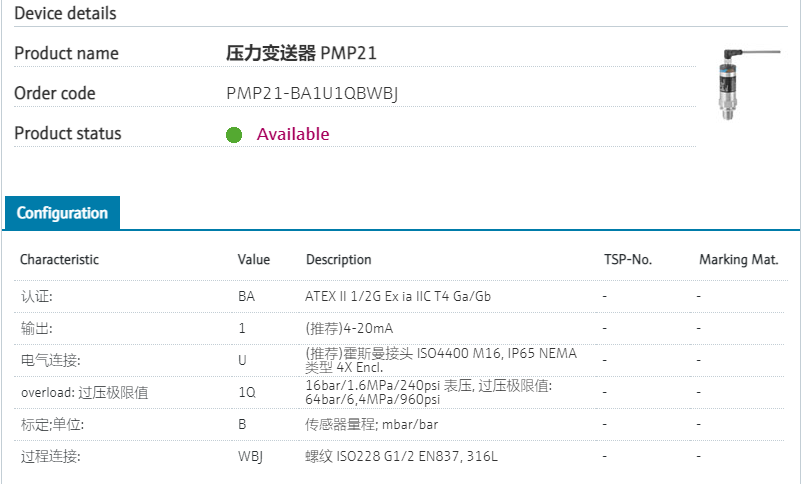Select the 认证 characteristic row label
Viewport: 801px width, 484px height.
[x=37, y=297]
